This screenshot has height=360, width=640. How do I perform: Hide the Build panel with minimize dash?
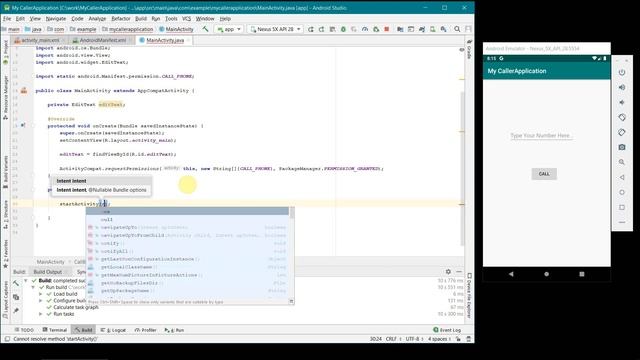459,271
